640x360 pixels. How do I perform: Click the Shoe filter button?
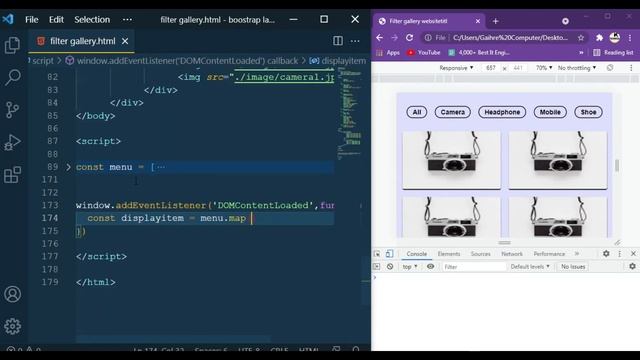point(588,112)
